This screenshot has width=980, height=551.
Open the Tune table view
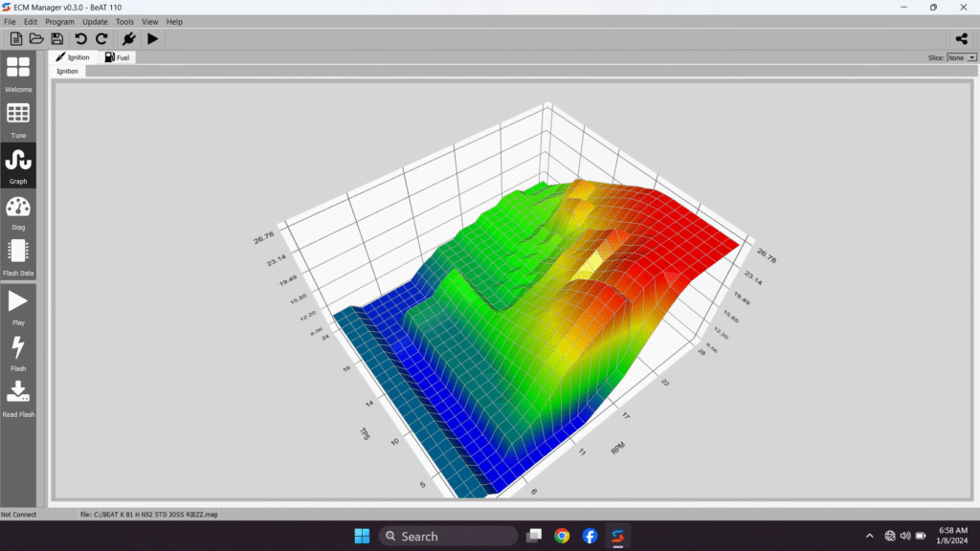18,119
